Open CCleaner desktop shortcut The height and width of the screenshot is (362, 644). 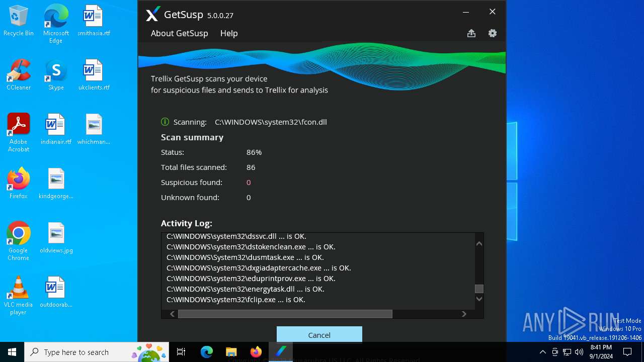pos(19,75)
